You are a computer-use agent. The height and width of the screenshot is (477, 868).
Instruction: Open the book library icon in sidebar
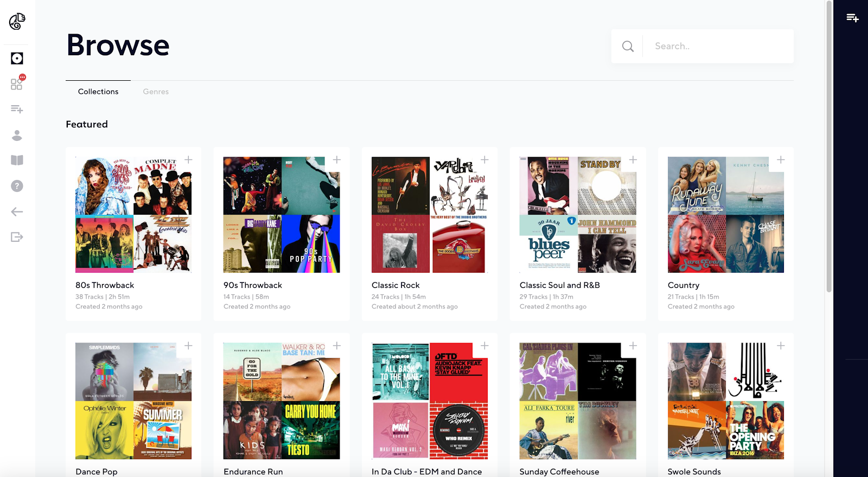click(17, 160)
